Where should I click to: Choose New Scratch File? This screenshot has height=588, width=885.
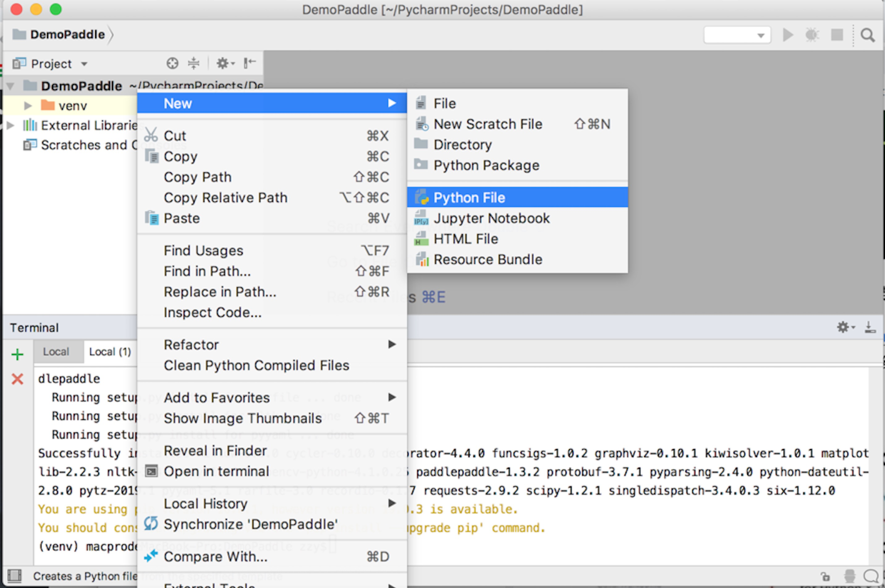tap(517, 124)
